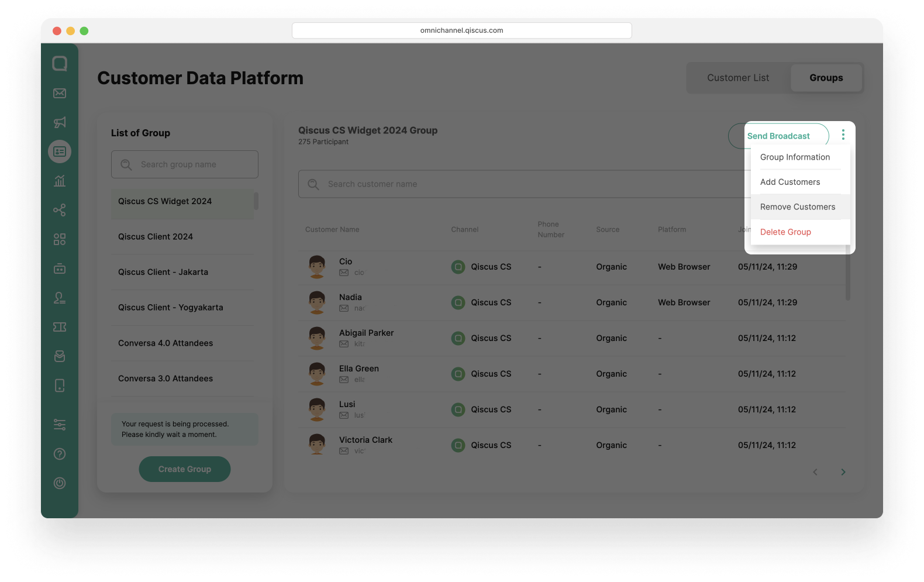
Task: Click the Qiscus CS channel icon in Cio's row
Action: tap(458, 267)
